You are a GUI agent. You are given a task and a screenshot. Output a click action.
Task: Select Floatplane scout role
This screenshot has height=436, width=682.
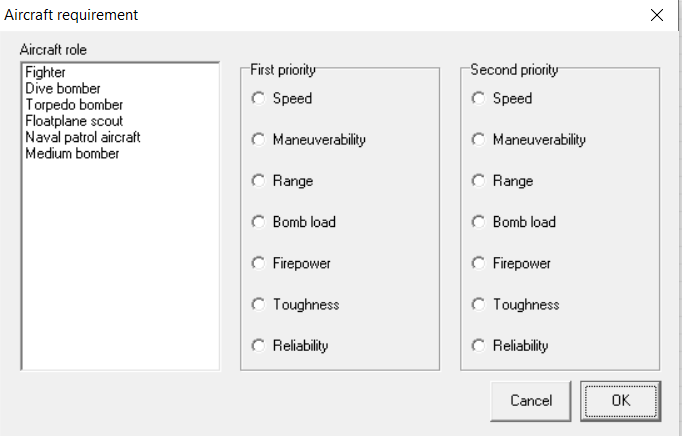74,121
